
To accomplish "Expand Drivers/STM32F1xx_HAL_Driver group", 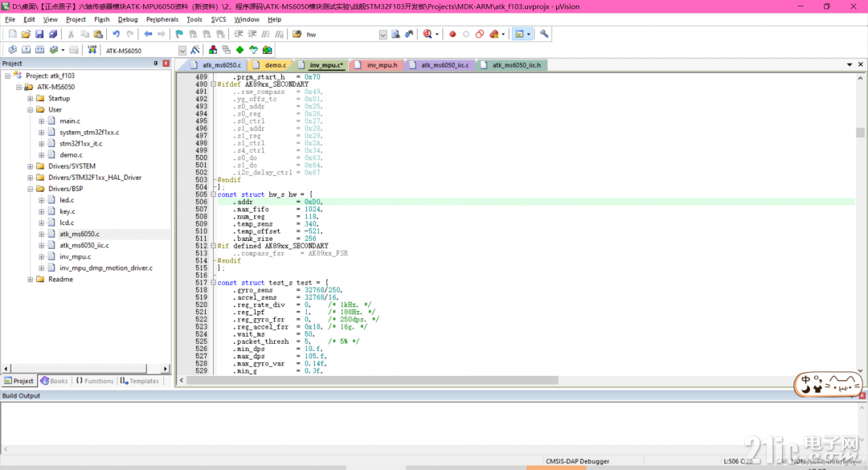I will click(30, 178).
